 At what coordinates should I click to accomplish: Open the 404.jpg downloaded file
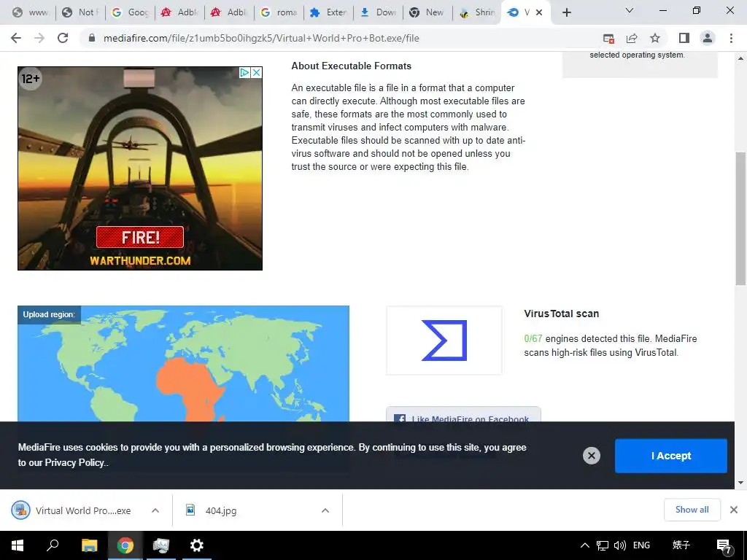point(220,510)
